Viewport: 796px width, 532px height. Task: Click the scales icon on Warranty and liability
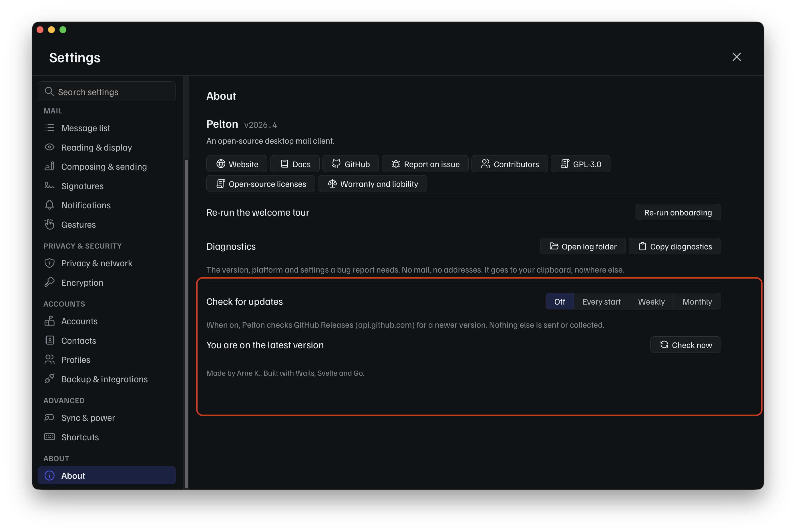point(332,183)
